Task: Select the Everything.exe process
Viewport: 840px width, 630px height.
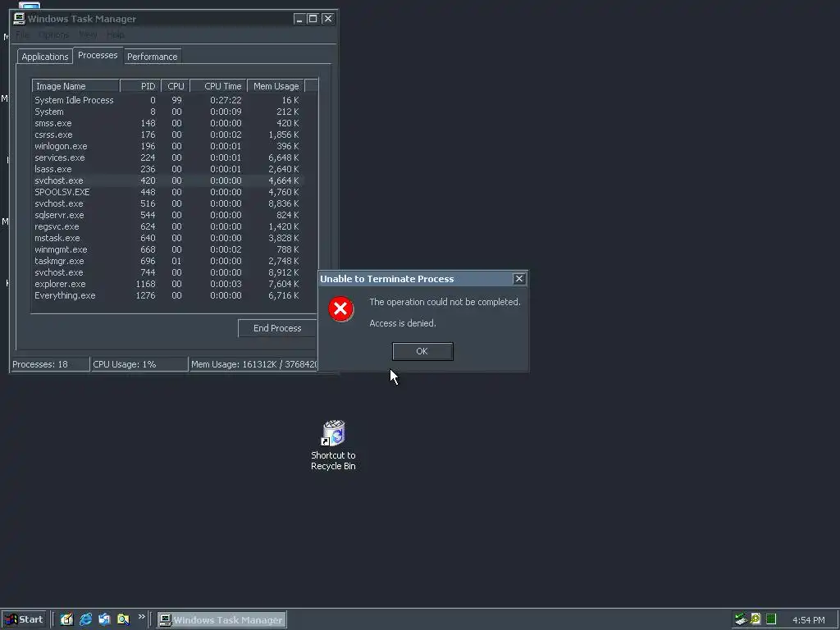Action: coord(168,295)
